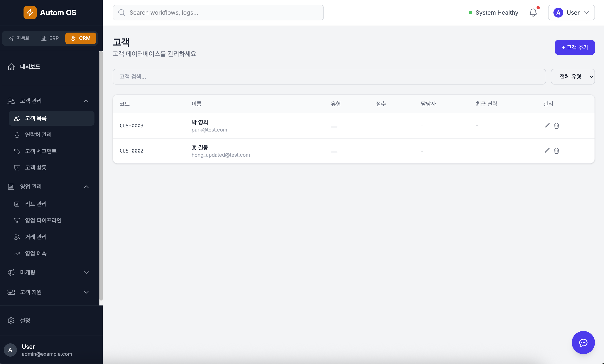The image size is (604, 364).
Task: Click the 고객 세그먼트 tag icon
Action: (x=17, y=151)
